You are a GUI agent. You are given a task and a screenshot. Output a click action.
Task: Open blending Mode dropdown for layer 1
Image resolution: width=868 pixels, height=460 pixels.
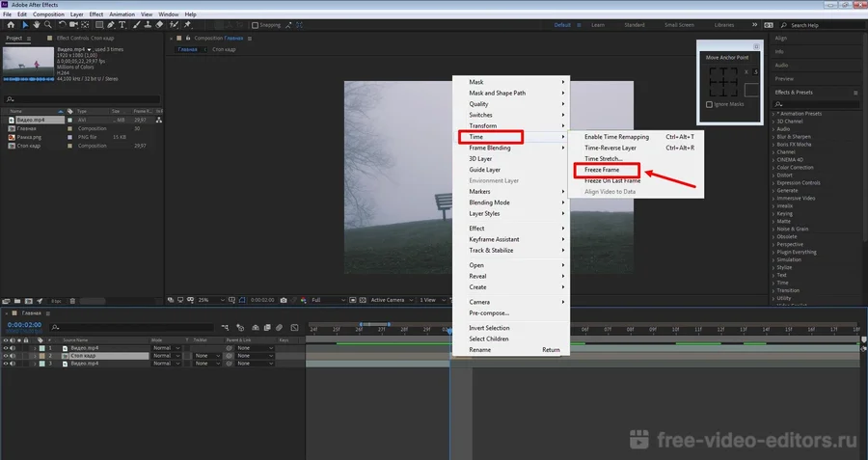click(x=166, y=348)
